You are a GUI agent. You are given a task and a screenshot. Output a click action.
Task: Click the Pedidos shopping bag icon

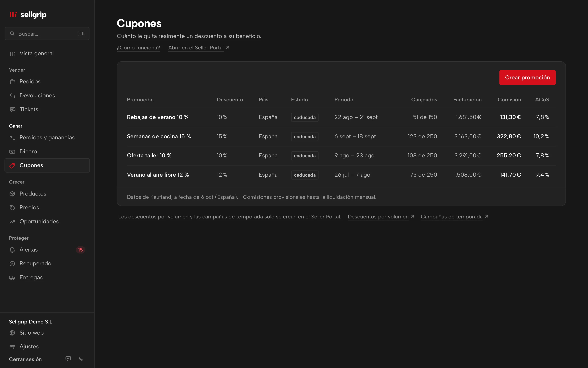(12, 82)
